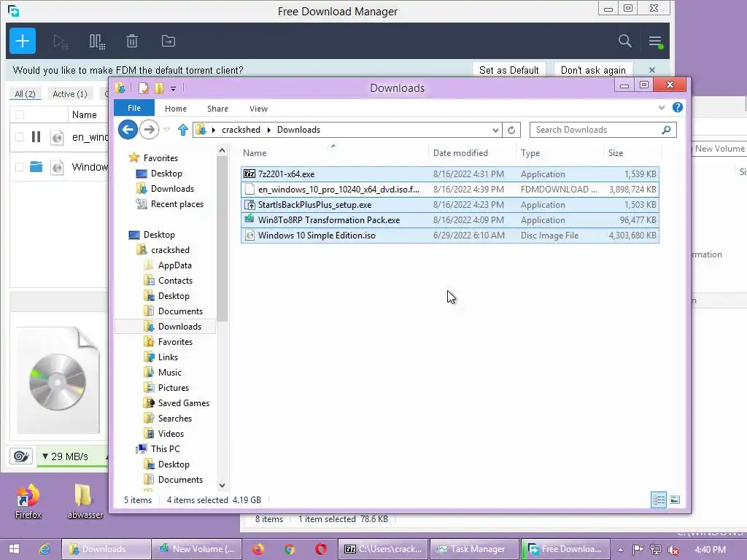Screen dimensions: 747x560
Task: Click navigation pane scrollbar up arrow
Action: 222,150
